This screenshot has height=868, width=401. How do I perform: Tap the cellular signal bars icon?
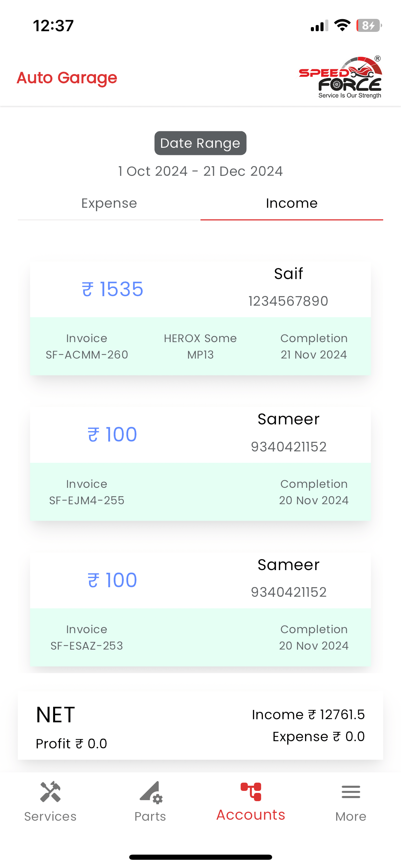coord(319,26)
